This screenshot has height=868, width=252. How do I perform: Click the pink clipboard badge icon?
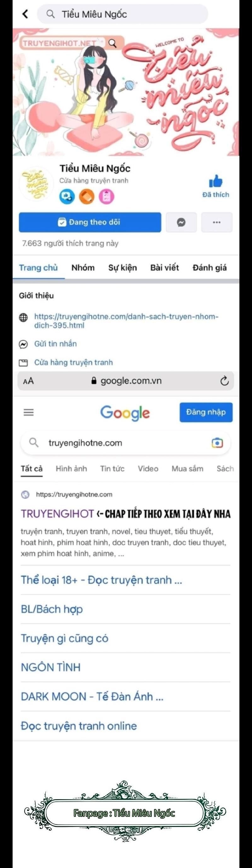click(106, 196)
